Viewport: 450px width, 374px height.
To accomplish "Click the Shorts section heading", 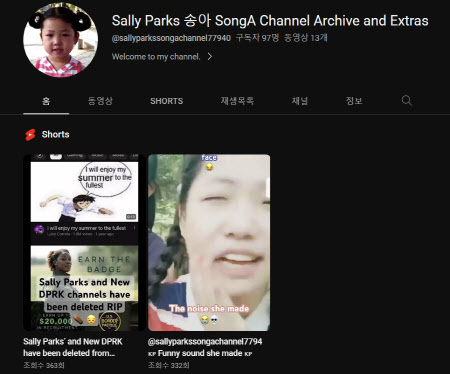I will tap(56, 134).
